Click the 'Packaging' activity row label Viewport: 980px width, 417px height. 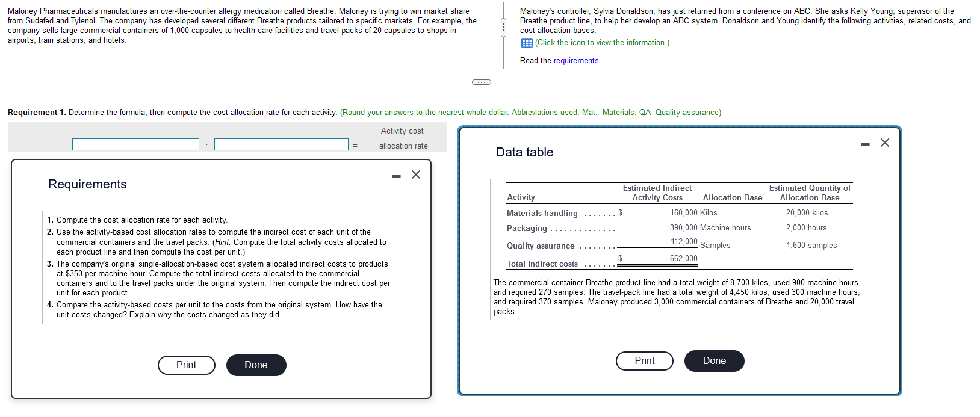click(x=527, y=229)
